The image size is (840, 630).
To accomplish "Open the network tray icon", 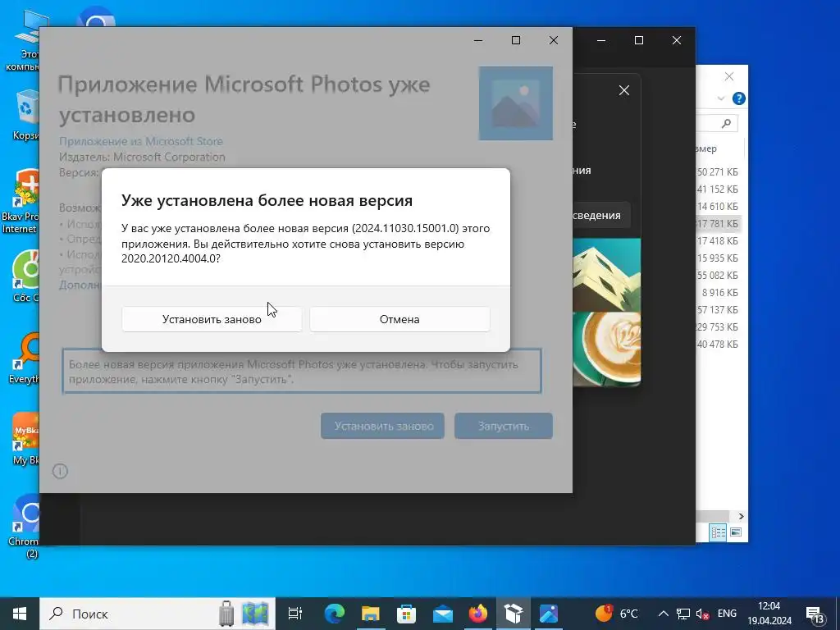I will (x=683, y=614).
